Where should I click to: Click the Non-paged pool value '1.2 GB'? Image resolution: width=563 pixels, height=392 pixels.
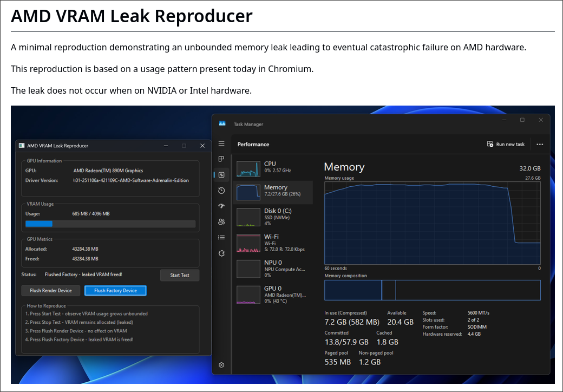coord(369,362)
